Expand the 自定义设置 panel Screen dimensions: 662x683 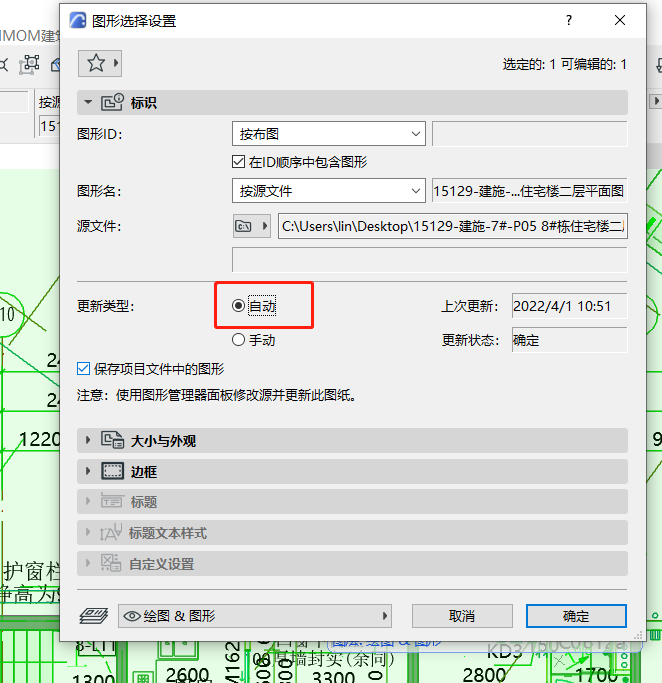click(x=88, y=564)
